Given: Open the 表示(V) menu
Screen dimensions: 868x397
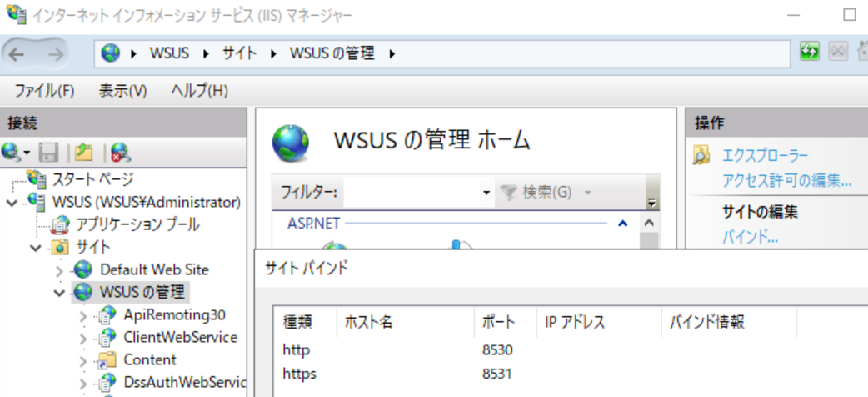Looking at the screenshot, I should pos(123,91).
